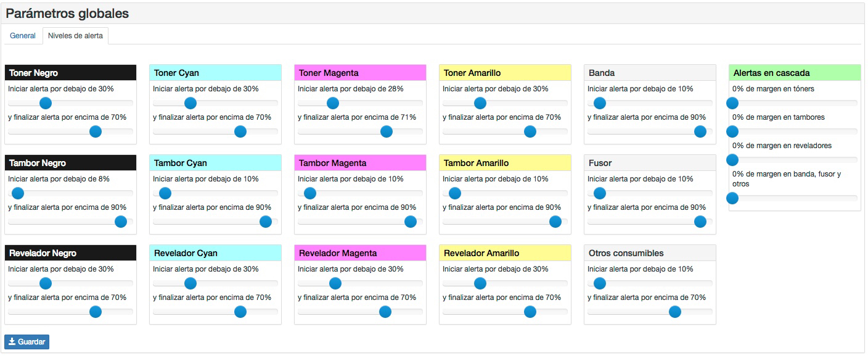The image size is (868, 358).
Task: Click Toner Cyan end-alert slider handle
Action: [x=240, y=131]
